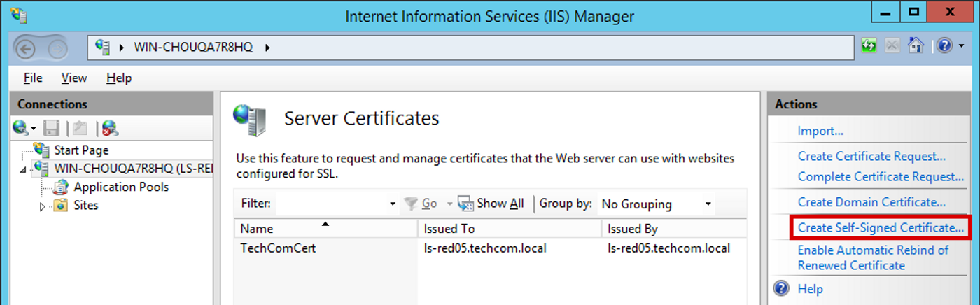980x305 pixels.
Task: Open the Filter dropdown arrow
Action: point(393,204)
